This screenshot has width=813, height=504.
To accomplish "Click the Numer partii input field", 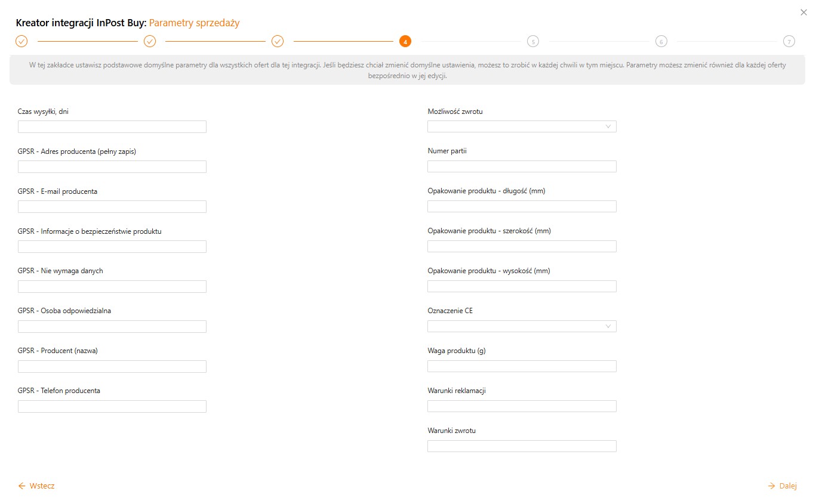I will pyautogui.click(x=522, y=166).
